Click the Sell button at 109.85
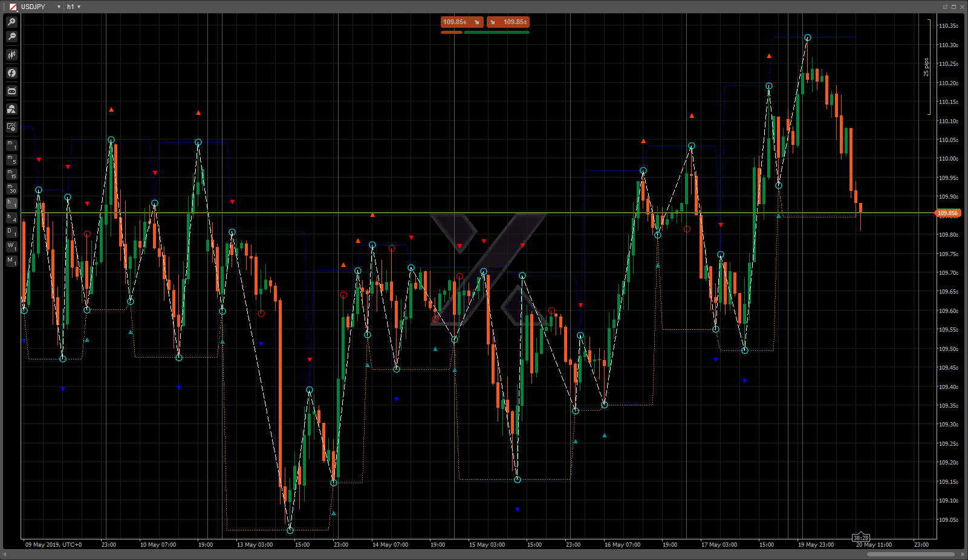968x560 pixels. (462, 22)
